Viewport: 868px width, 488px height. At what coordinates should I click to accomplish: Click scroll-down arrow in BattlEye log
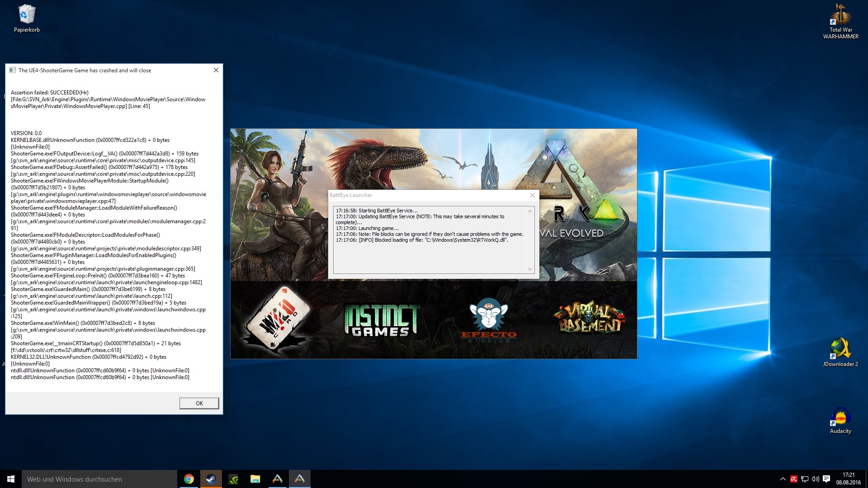tap(530, 269)
